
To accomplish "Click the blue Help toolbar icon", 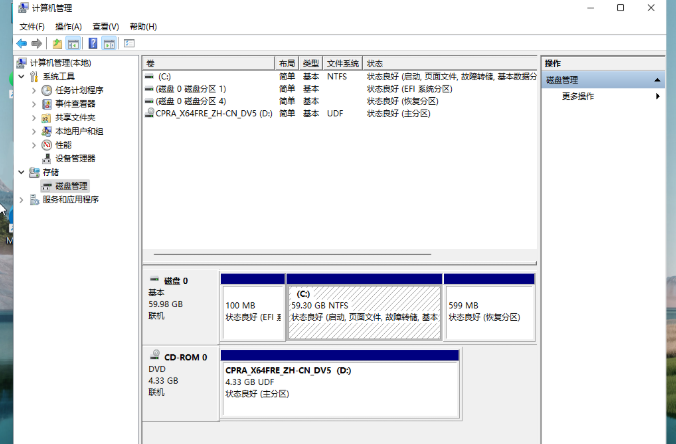I will pos(92,44).
